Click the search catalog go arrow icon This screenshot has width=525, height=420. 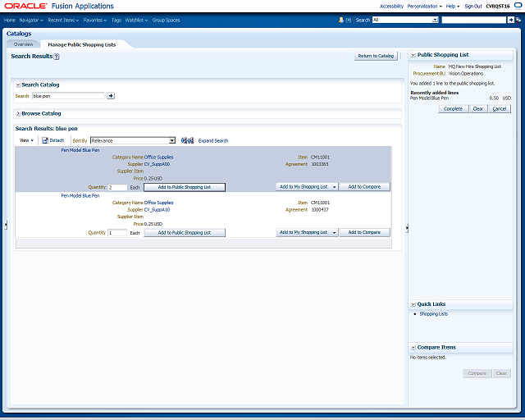point(111,96)
